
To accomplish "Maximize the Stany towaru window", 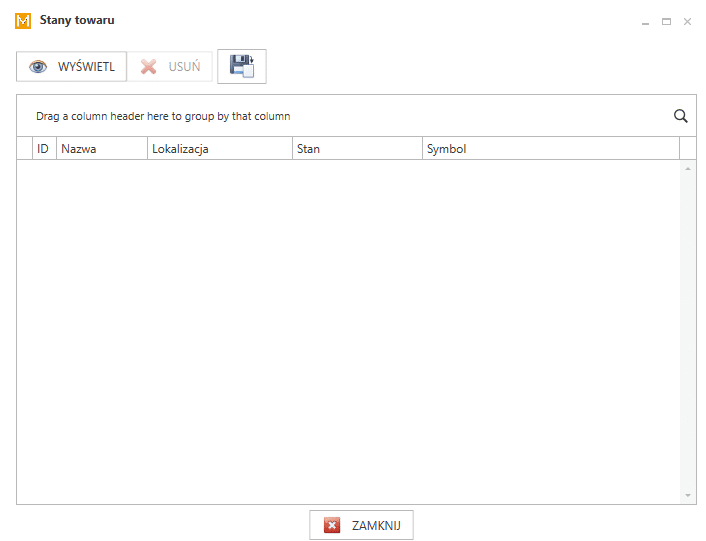I will point(666,22).
